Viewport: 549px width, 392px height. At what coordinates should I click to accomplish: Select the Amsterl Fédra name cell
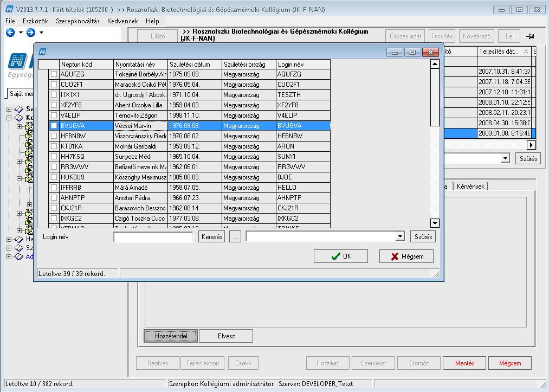(x=141, y=198)
